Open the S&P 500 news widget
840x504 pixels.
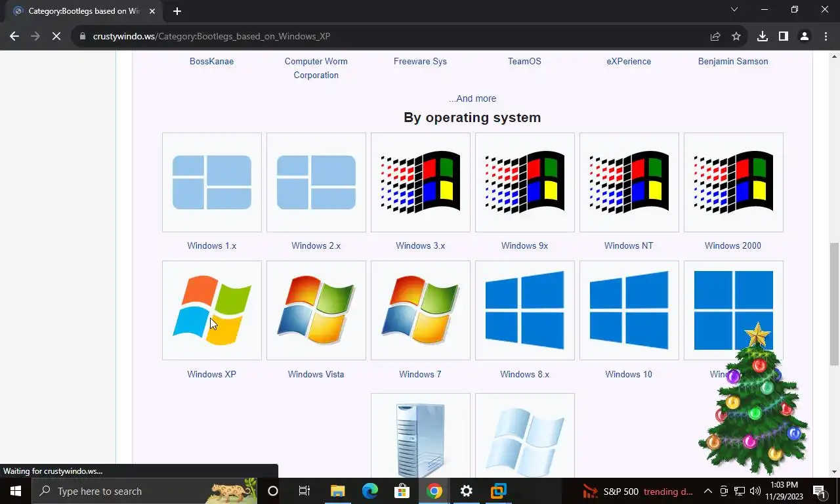[x=638, y=491]
